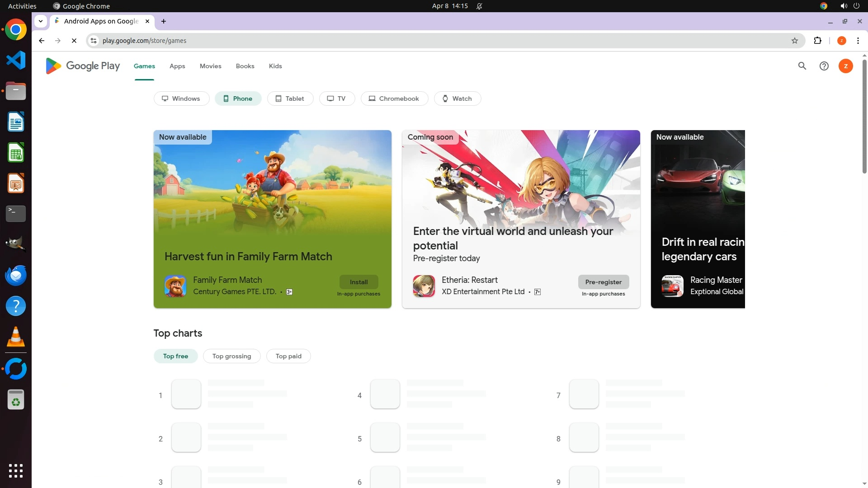Open the Family Farm Match app icon
This screenshot has width=868, height=488.
[175, 286]
